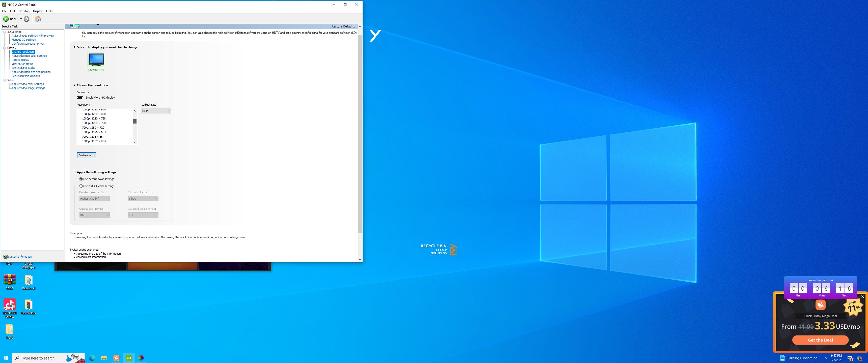Click the Home house toolbar icon

[x=38, y=19]
